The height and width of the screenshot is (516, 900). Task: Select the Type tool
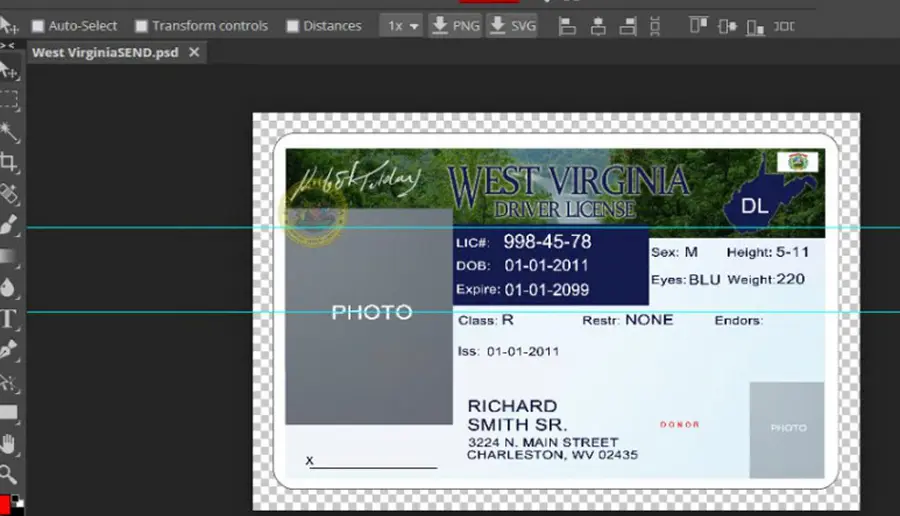click(x=9, y=318)
